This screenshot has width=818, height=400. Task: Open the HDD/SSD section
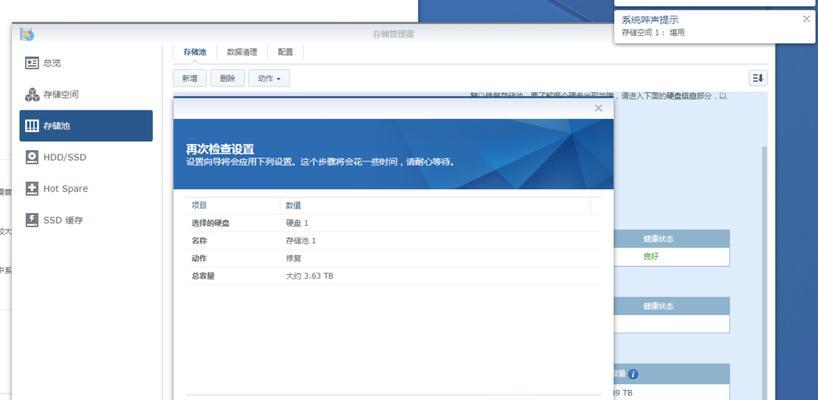click(x=86, y=157)
